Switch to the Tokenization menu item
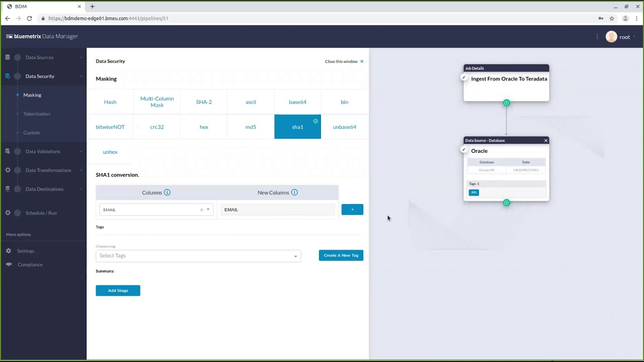The image size is (644, 362). coord(36,114)
